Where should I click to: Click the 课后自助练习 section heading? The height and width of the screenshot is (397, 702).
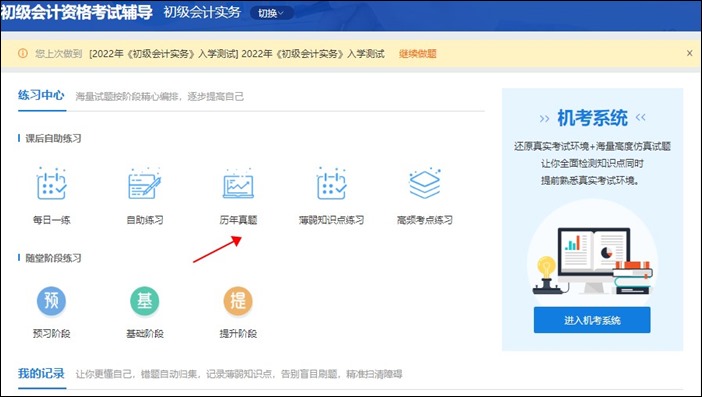click(x=53, y=138)
